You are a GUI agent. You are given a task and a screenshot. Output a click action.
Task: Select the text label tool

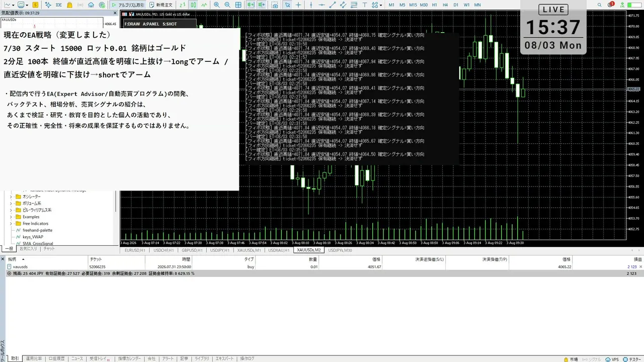click(x=365, y=5)
